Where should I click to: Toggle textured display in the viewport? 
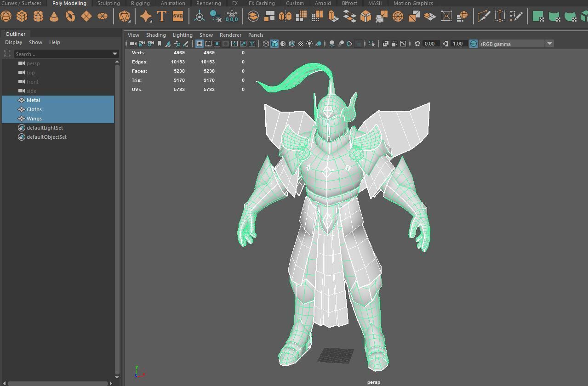click(301, 44)
